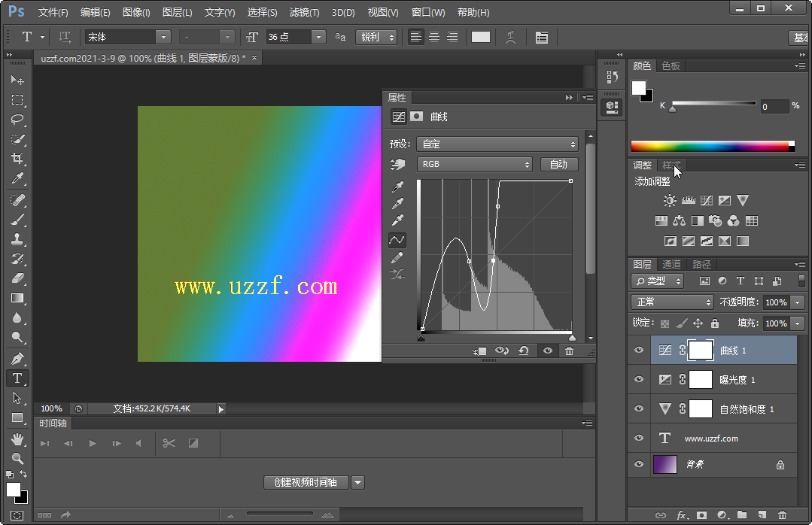This screenshot has height=525, width=812.
Task: Choose the pencil draw-curve tool
Action: pyautogui.click(x=397, y=257)
